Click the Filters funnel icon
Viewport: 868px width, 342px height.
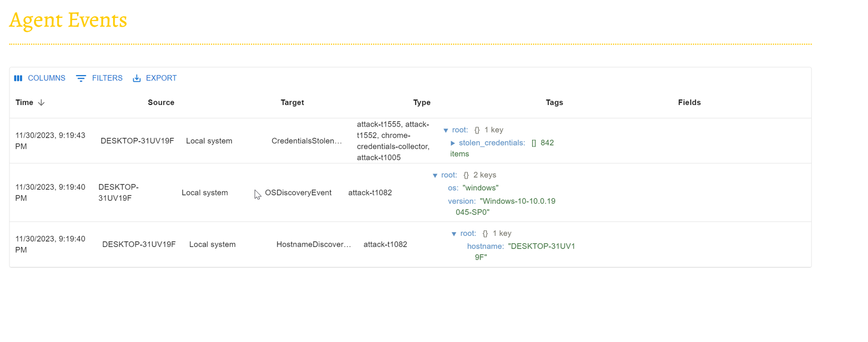pyautogui.click(x=81, y=78)
